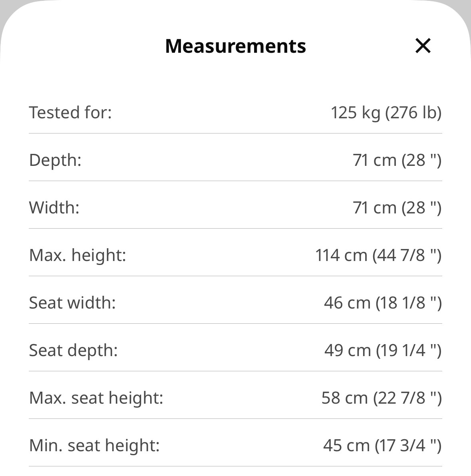Click the 58 cm (22 7/8") value
The image size is (471, 476).
coord(382,398)
